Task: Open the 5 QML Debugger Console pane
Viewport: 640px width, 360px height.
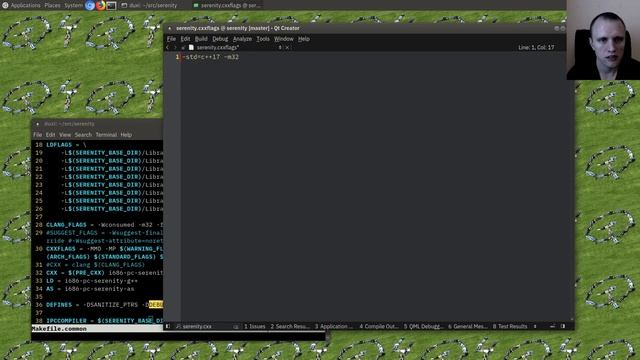Action: click(x=424, y=326)
